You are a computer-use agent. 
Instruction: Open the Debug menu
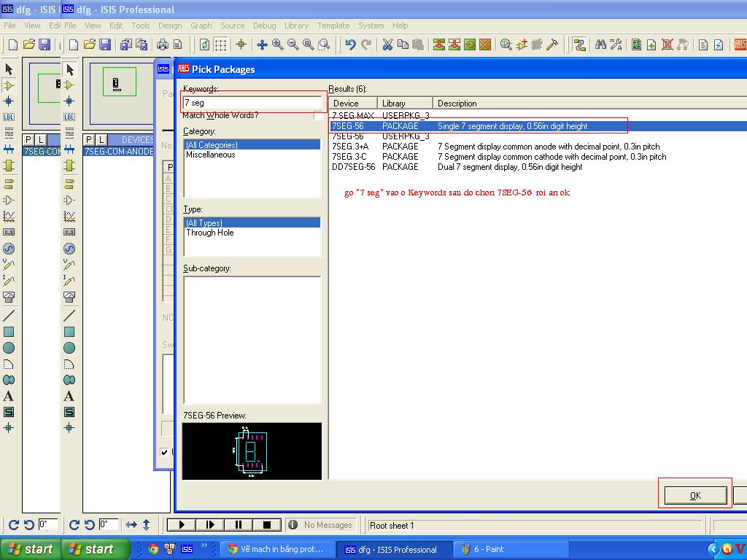264,26
